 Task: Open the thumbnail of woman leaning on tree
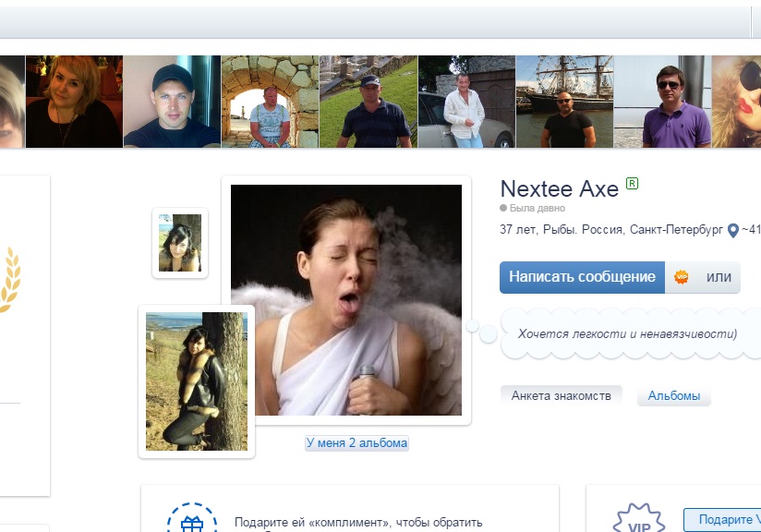[197, 381]
